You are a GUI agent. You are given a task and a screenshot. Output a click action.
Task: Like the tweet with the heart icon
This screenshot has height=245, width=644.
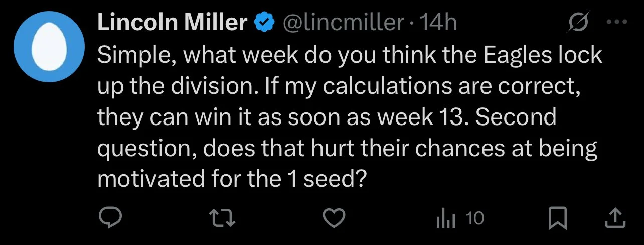coord(334,218)
